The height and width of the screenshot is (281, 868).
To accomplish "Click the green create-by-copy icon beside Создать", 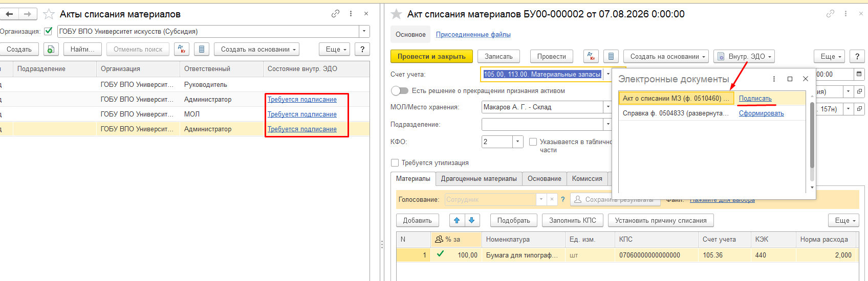I will 51,49.
